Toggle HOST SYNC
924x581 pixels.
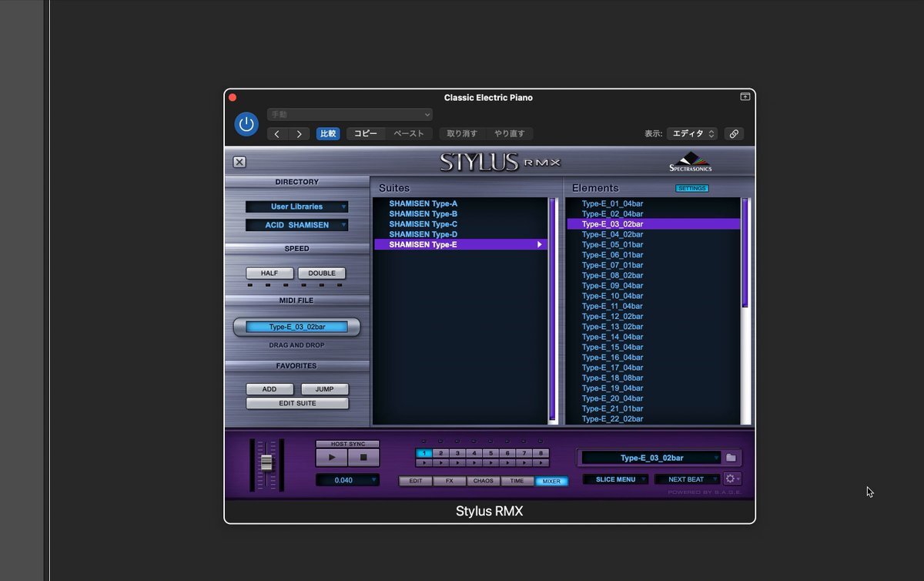point(347,444)
